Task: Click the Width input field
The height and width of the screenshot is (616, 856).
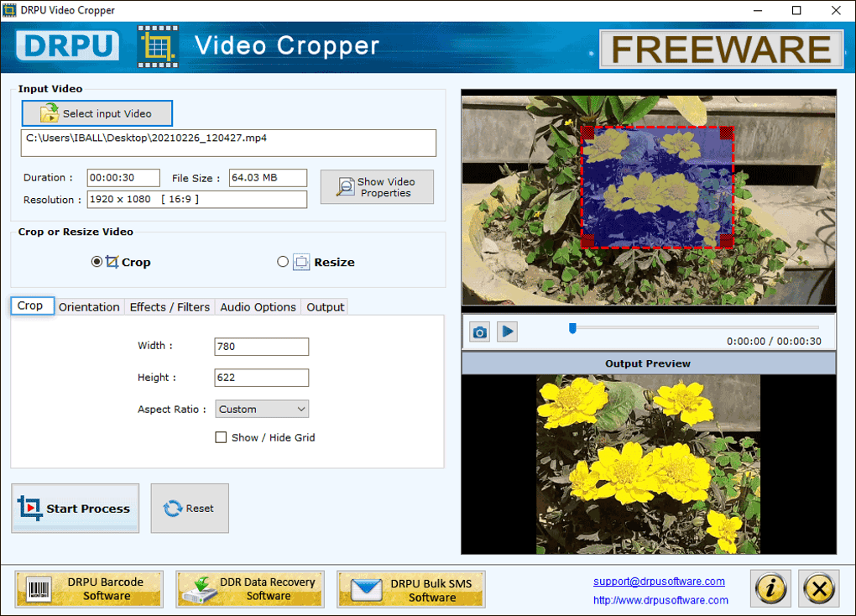Action: click(x=262, y=347)
